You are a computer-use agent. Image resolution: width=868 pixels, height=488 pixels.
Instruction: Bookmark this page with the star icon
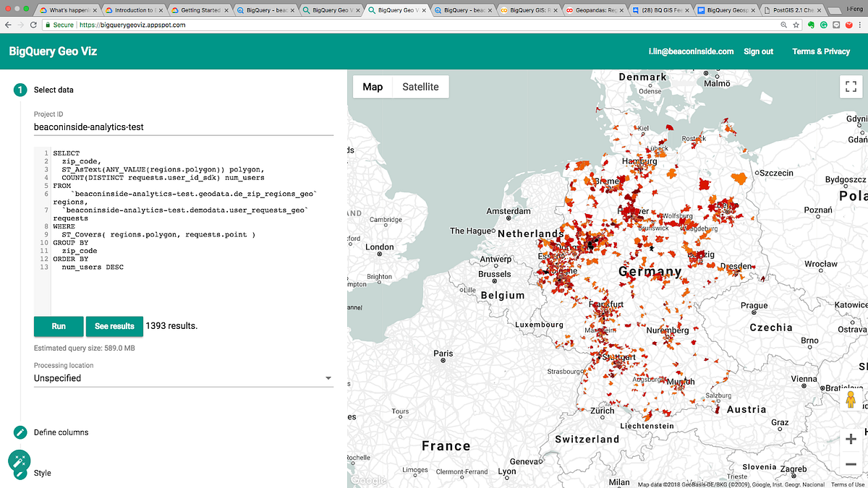[795, 24]
